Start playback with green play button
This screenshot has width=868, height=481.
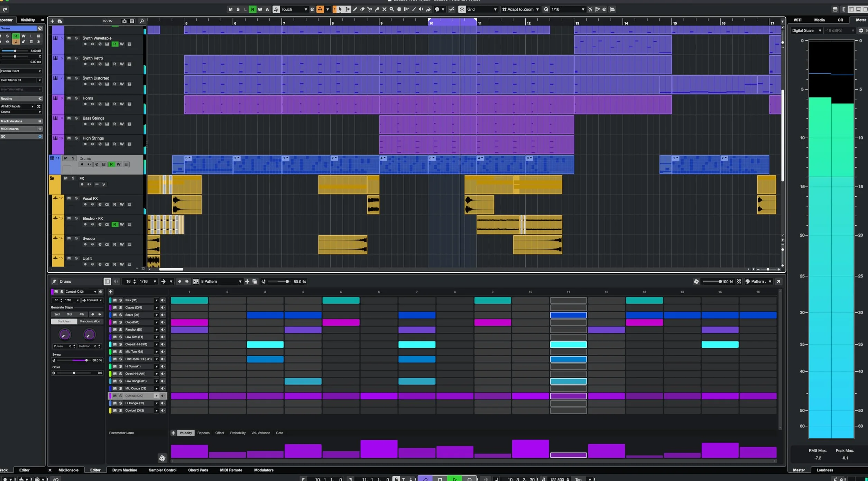tap(455, 479)
